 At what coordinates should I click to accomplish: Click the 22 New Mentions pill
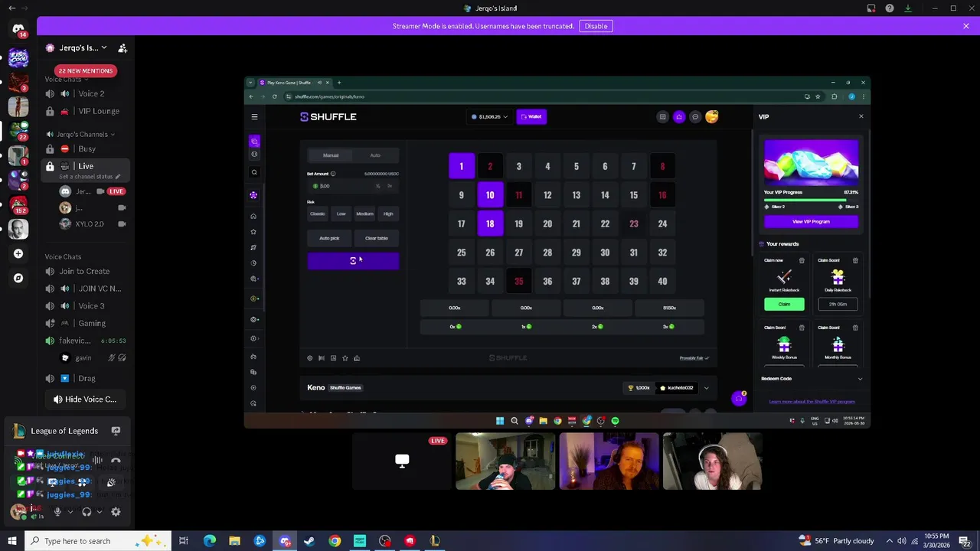click(x=85, y=71)
